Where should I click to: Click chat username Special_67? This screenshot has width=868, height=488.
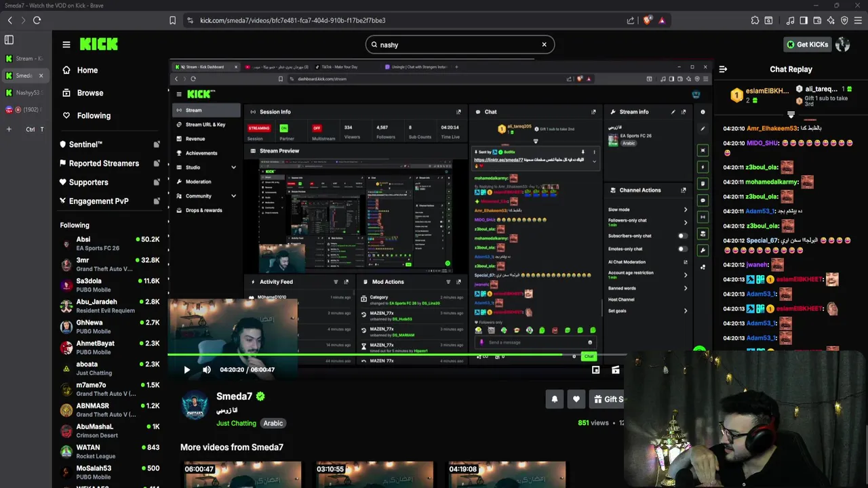(762, 241)
